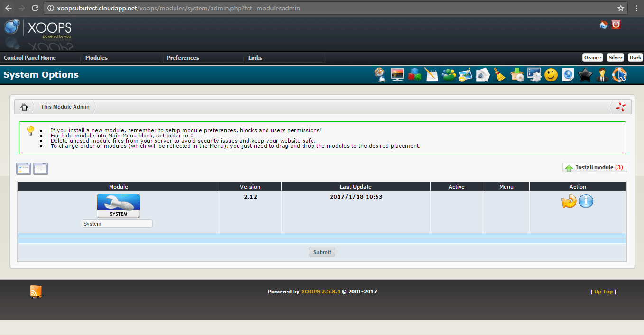Click the System module name text field
Image resolution: width=644 pixels, height=335 pixels.
[x=117, y=224]
